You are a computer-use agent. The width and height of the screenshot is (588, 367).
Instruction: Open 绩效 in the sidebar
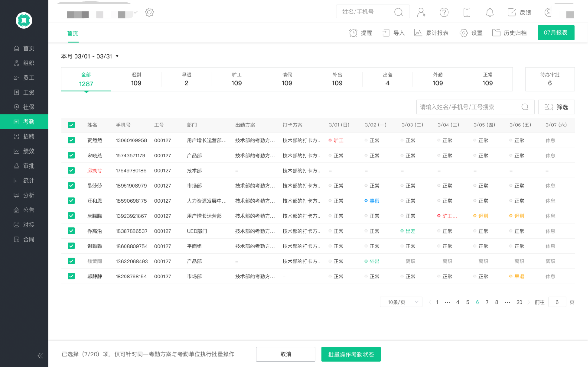(x=24, y=151)
